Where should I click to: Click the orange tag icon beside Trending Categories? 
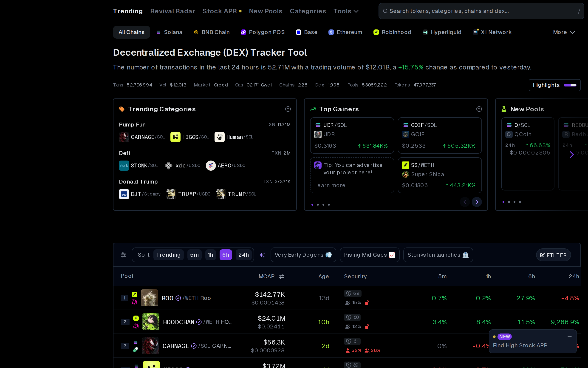click(122, 109)
